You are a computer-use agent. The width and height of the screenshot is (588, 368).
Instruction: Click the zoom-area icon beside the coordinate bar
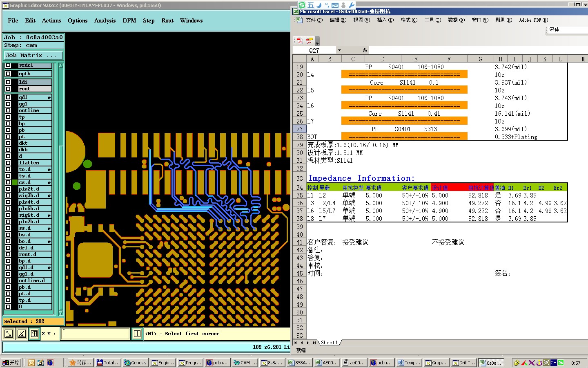coord(9,334)
